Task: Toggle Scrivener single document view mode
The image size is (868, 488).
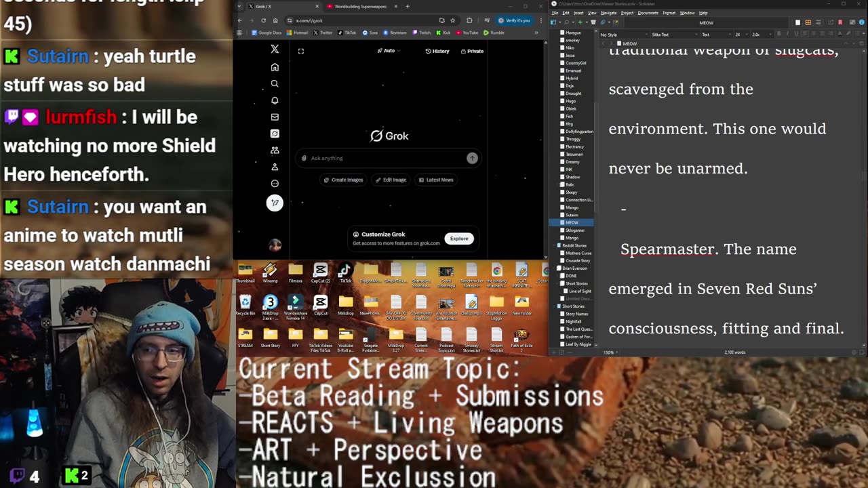Action: coord(797,22)
